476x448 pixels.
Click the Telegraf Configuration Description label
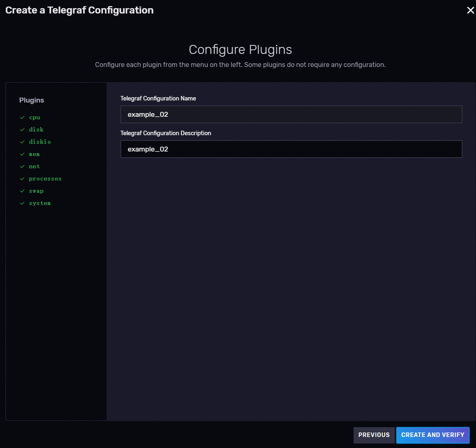[166, 133]
